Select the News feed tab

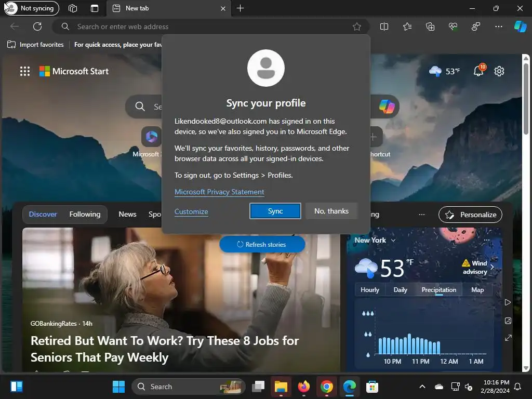(127, 214)
